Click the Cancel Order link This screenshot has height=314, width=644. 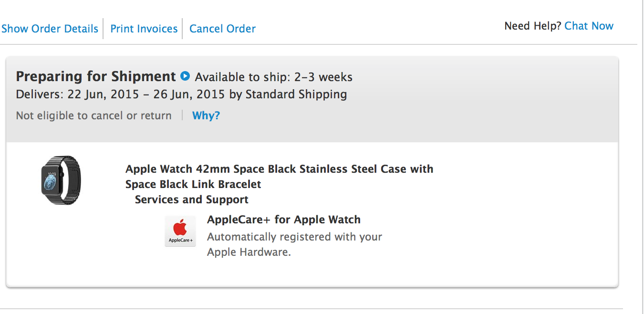222,29
